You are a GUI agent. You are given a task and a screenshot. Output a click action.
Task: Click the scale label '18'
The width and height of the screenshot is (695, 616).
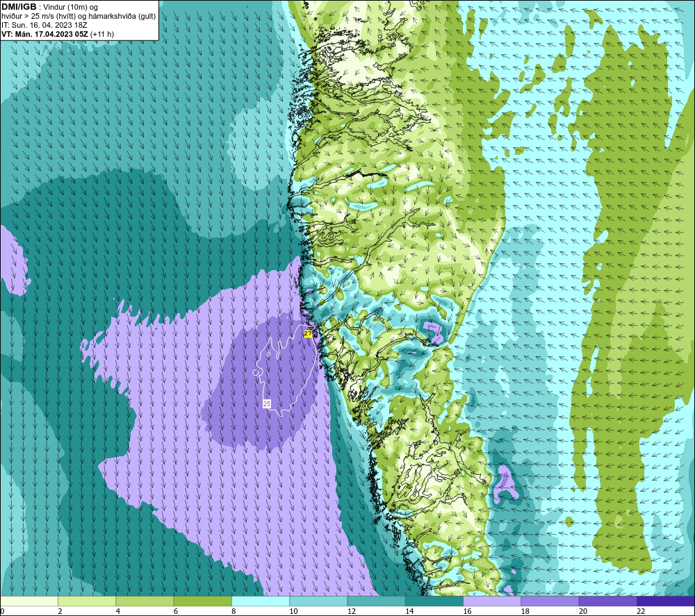point(525,611)
